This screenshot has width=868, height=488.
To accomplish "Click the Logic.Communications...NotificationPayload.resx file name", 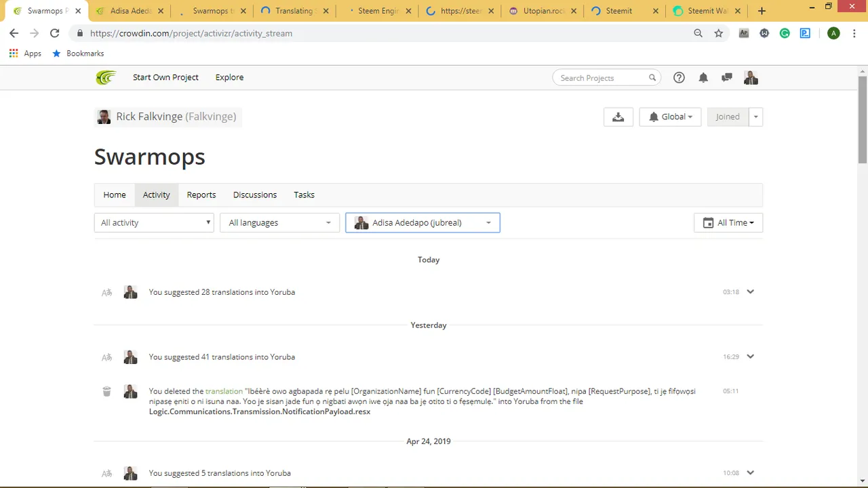I will 260,411.
